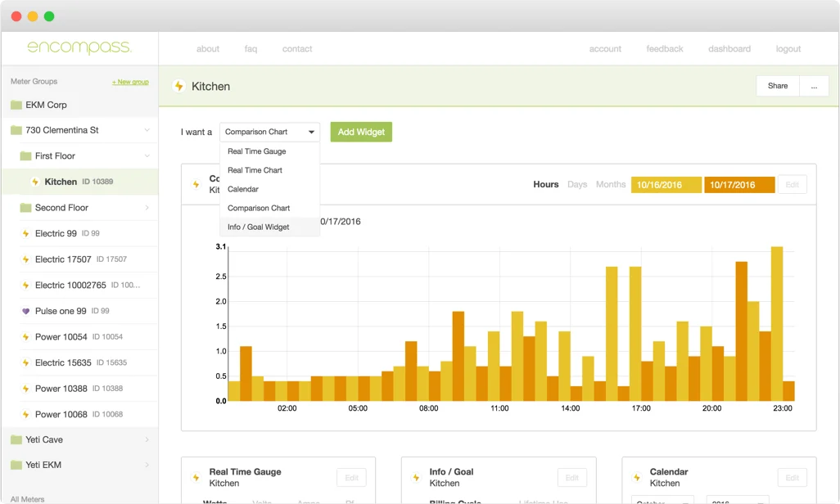840x504 pixels.
Task: Click the encompass logo
Action: (79, 47)
